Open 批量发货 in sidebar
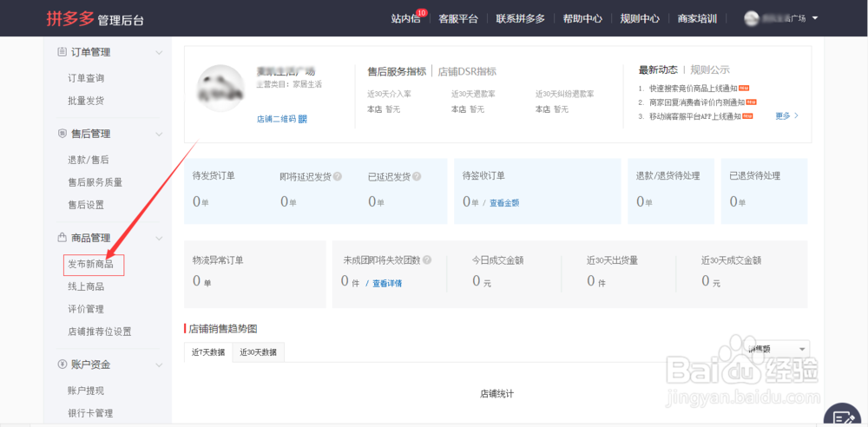The image size is (868, 427). pos(86,101)
